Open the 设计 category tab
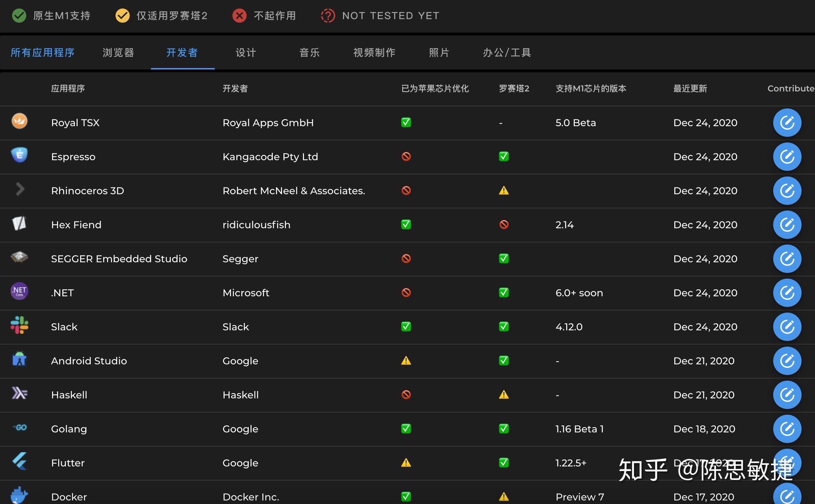This screenshot has width=815, height=504. coord(246,52)
